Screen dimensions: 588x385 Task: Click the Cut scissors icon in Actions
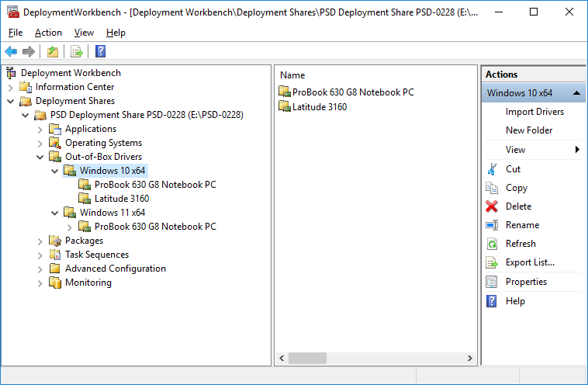492,169
